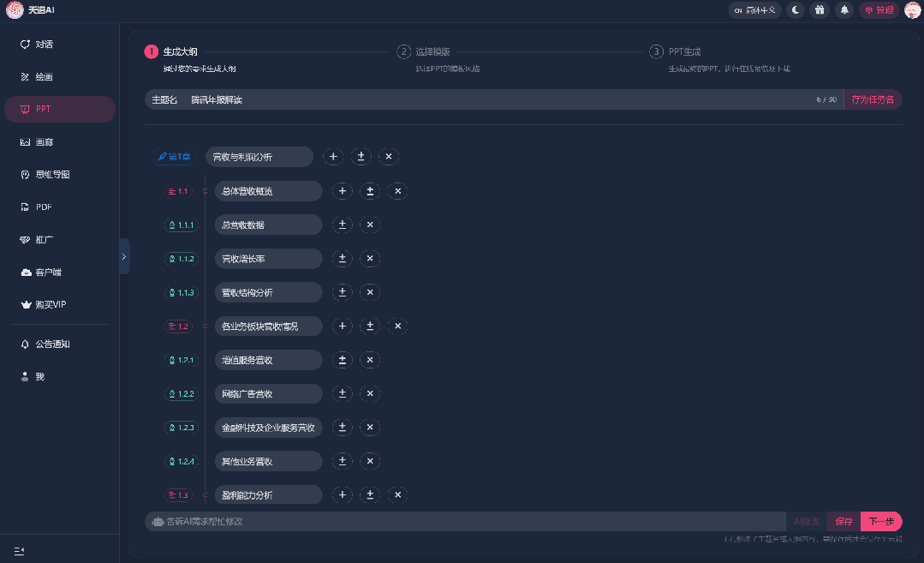Expand the sidebar with the chevron handle
This screenshot has width=924, height=563.
[x=124, y=256]
